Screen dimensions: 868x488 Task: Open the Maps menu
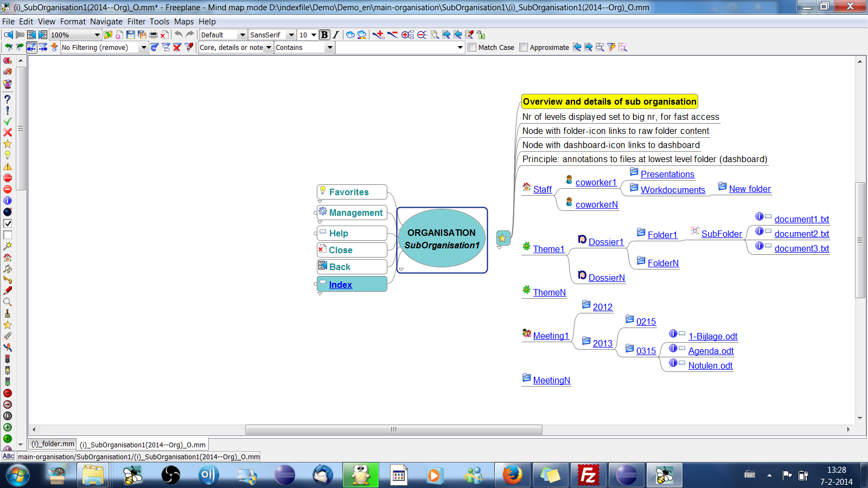point(184,22)
